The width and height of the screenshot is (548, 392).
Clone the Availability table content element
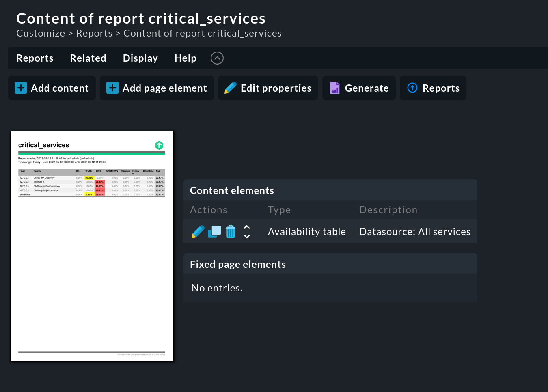(214, 231)
